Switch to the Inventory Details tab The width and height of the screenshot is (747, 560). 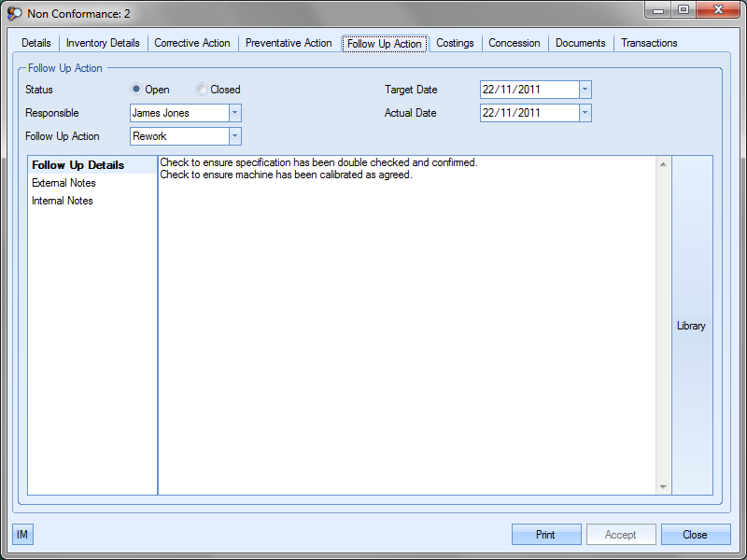coord(103,43)
